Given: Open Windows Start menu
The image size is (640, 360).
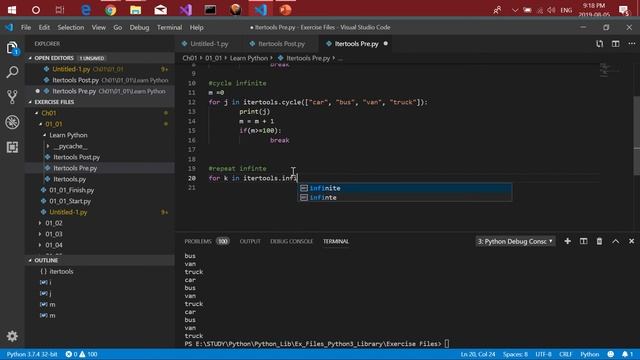Looking at the screenshot, I should [x=11, y=9].
